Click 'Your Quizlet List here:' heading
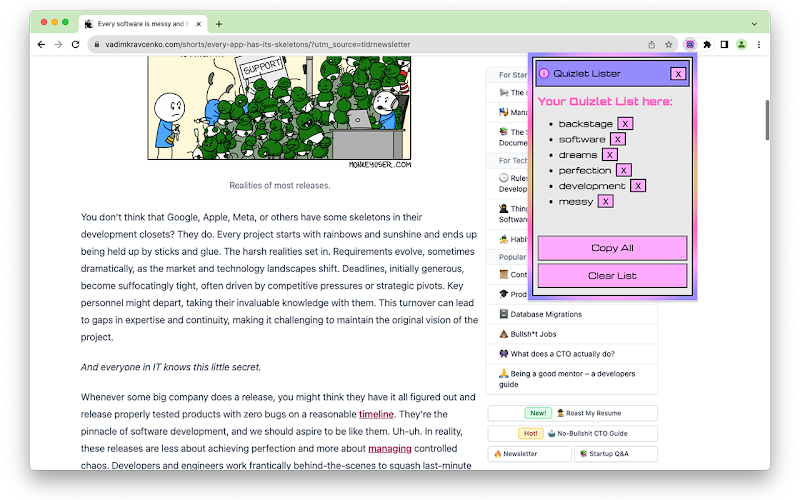The image size is (800, 500). point(605,102)
